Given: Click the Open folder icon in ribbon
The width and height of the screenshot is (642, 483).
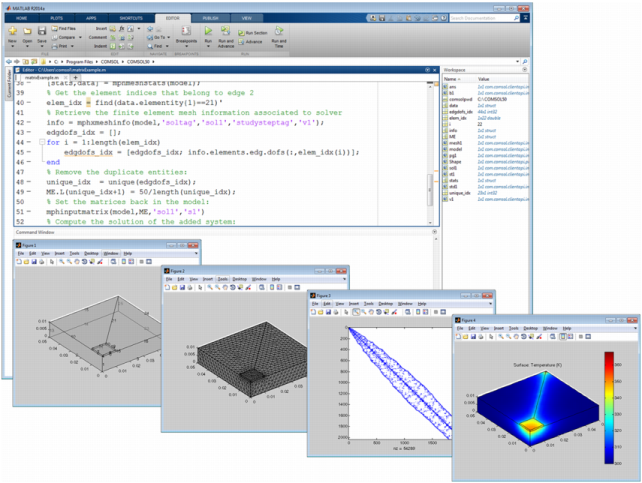Looking at the screenshot, I should (27, 32).
